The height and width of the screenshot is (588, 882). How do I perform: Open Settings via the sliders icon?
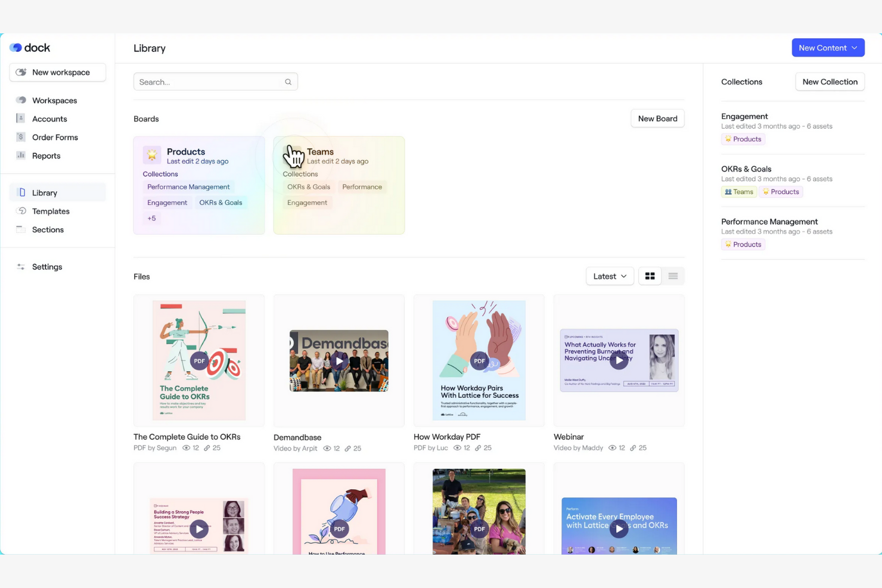pyautogui.click(x=20, y=266)
